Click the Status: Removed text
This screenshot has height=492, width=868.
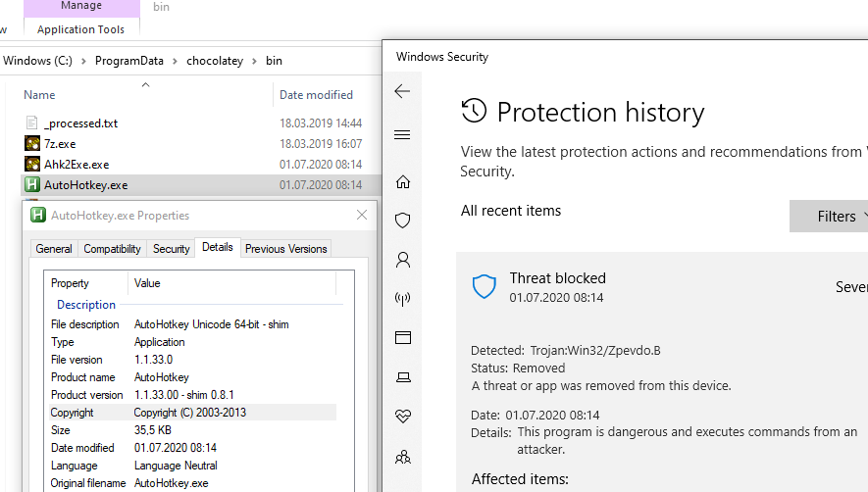pyautogui.click(x=518, y=369)
